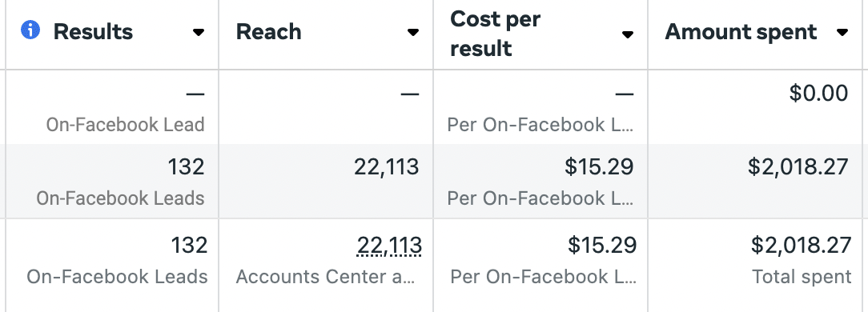Screen dimensions: 868x312
Task: Select the Amount spent column header
Action: [x=741, y=31]
